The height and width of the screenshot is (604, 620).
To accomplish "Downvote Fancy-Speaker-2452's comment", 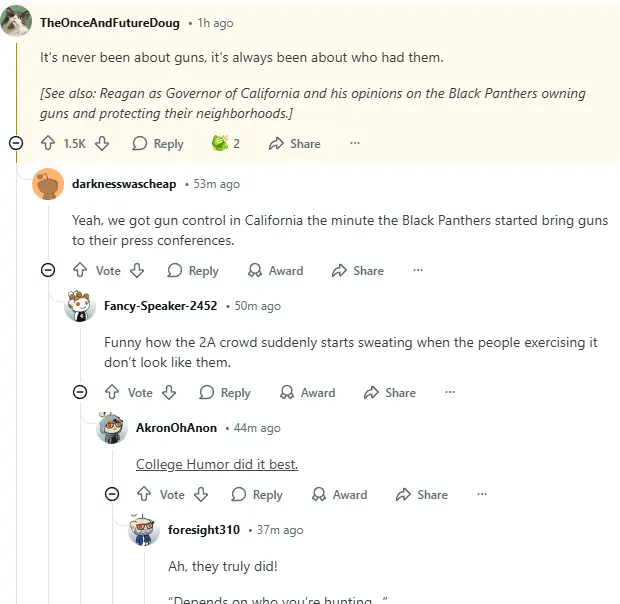I will pos(169,392).
